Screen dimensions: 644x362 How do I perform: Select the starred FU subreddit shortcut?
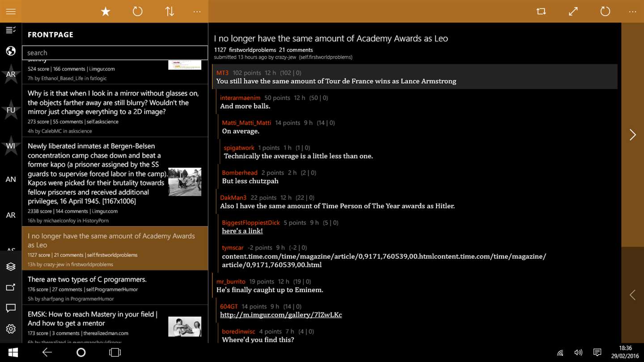(x=11, y=110)
